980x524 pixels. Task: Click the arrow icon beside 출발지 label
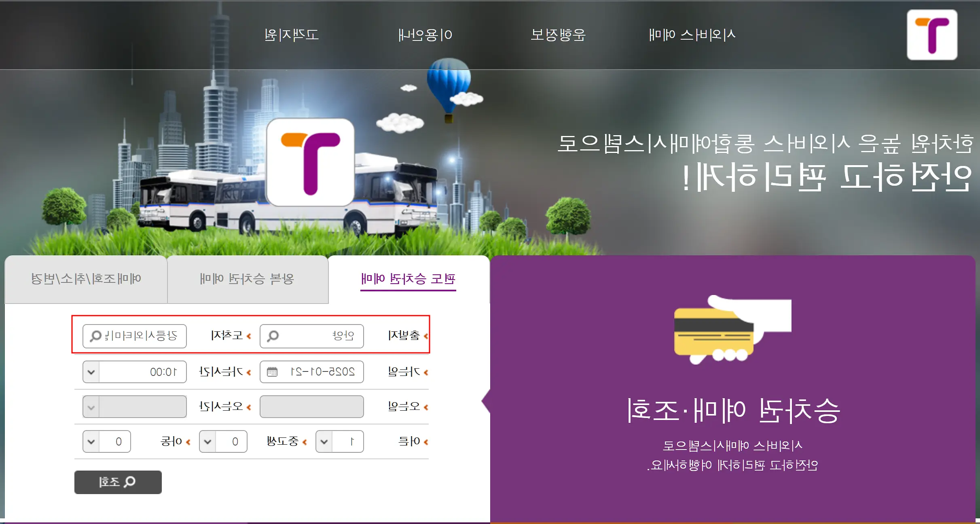coord(425,336)
